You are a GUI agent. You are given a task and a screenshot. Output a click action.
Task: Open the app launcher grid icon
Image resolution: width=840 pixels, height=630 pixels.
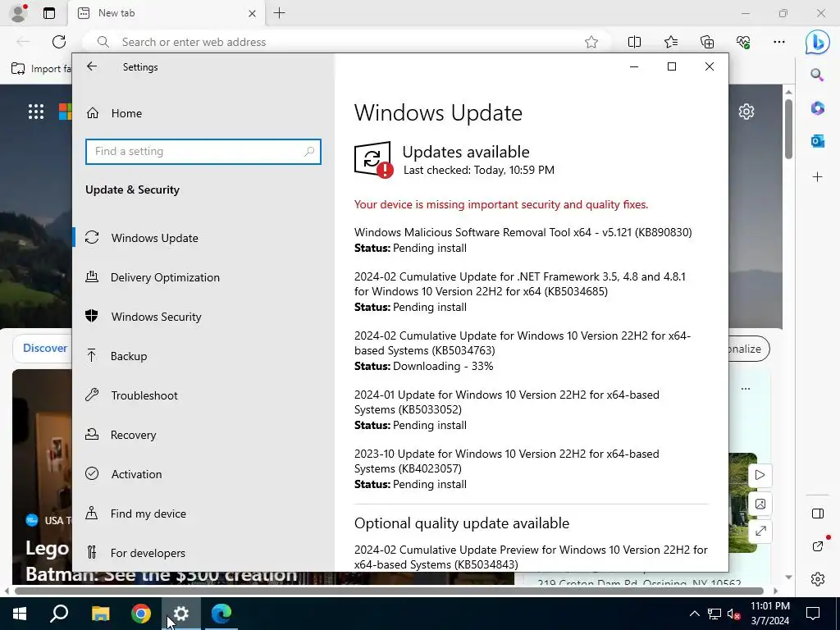(x=36, y=112)
